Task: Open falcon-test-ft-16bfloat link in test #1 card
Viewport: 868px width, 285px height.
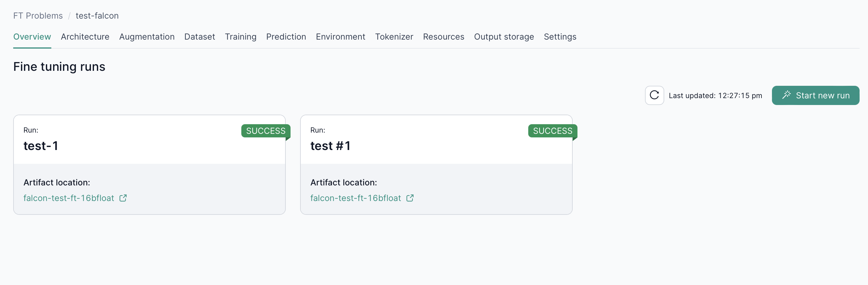Action: tap(355, 198)
